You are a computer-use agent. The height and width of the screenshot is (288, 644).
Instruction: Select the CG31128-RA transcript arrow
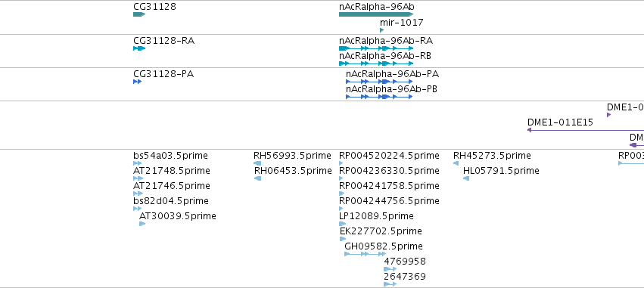tap(139, 48)
